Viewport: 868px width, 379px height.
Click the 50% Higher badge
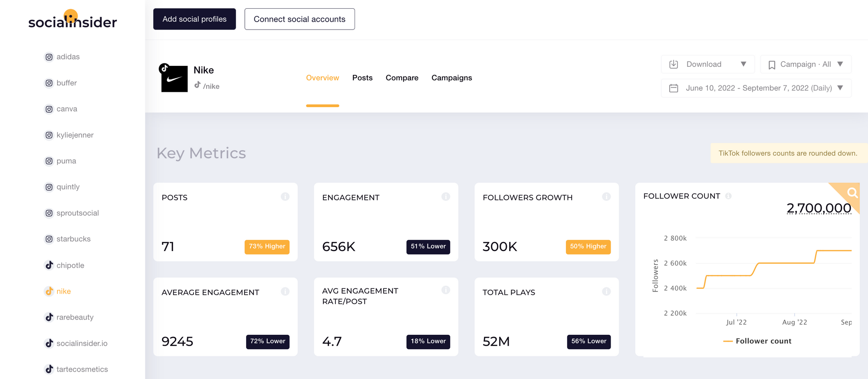[x=588, y=246]
